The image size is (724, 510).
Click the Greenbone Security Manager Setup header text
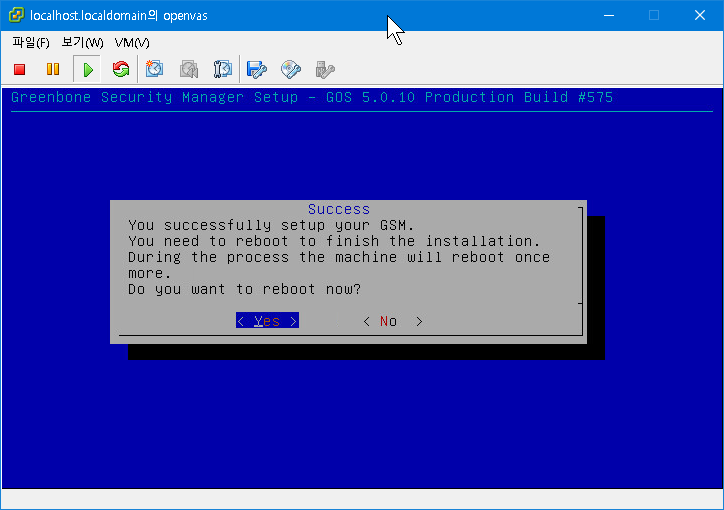click(x=312, y=97)
